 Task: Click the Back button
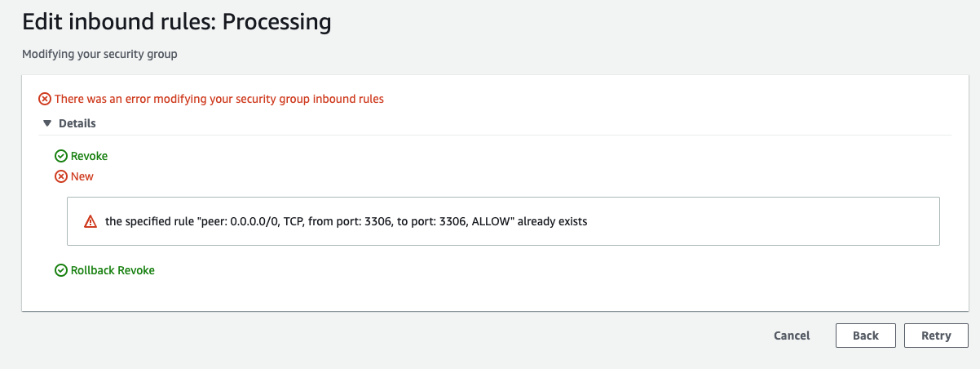[866, 336]
